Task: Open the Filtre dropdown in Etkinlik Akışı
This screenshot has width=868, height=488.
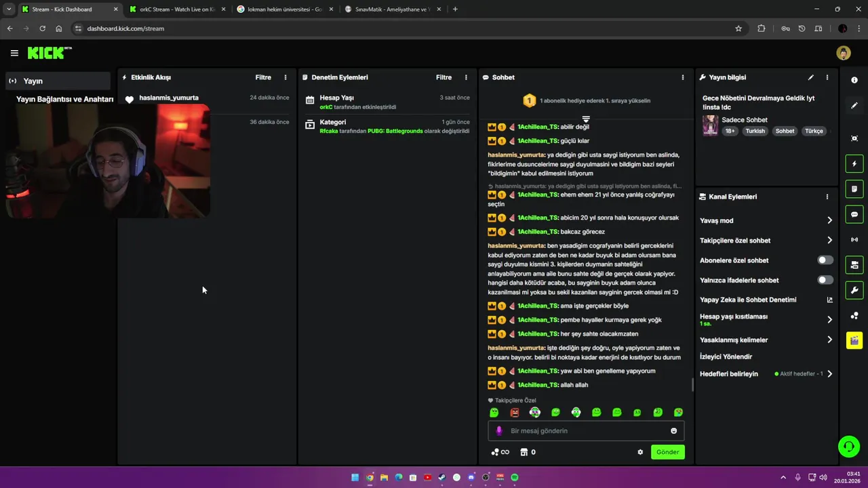Action: [263, 77]
